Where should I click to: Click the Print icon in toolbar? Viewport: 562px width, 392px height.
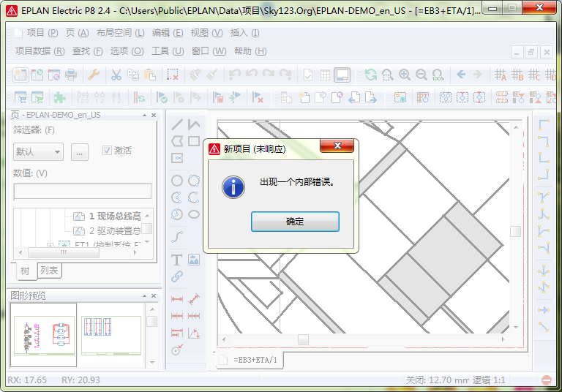[x=71, y=75]
